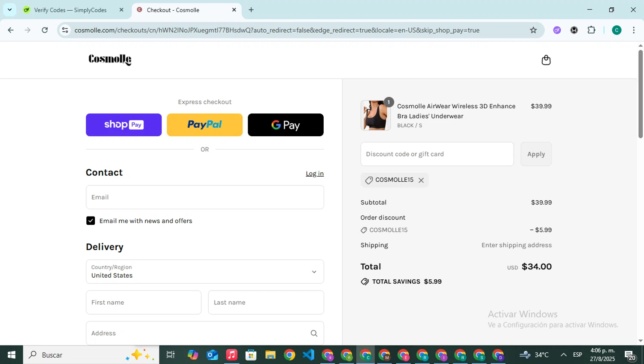Viewport: 644px width, 364px height.
Task: Reload the checkout page
Action: point(45,30)
